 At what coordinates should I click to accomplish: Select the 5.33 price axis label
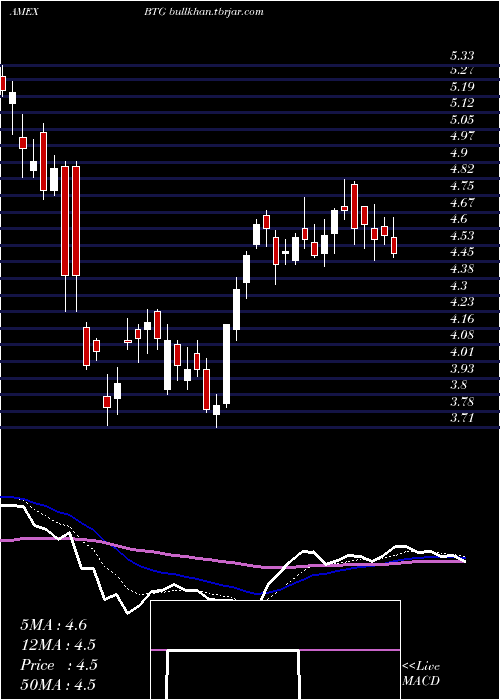point(462,56)
